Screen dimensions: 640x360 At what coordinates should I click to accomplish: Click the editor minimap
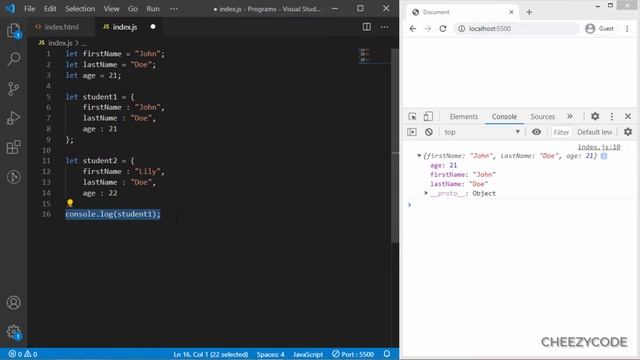tap(373, 56)
